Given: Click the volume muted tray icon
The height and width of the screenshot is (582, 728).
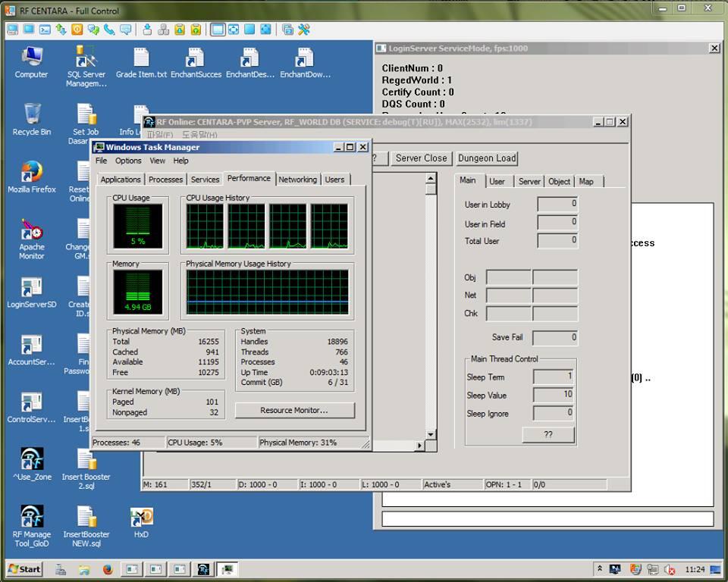Looking at the screenshot, I should (x=670, y=569).
